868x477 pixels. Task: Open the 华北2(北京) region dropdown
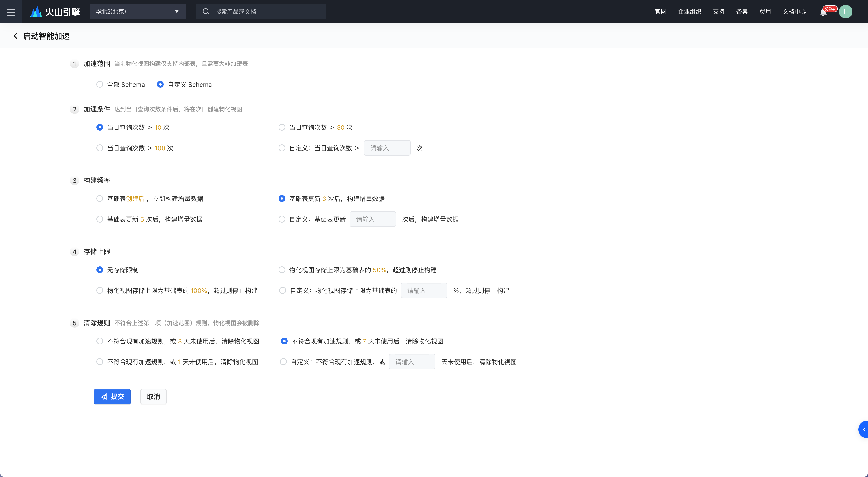tap(138, 11)
